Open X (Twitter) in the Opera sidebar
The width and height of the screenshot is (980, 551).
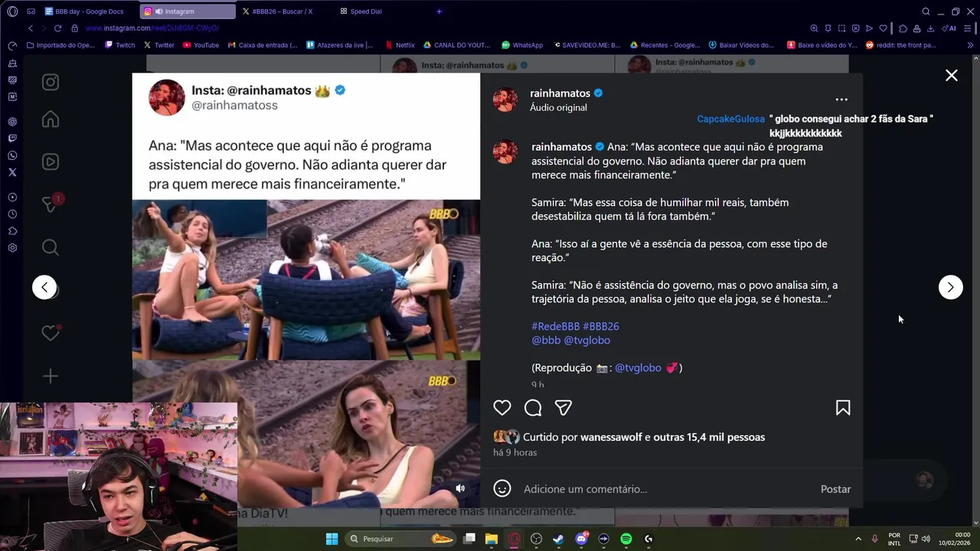click(12, 172)
